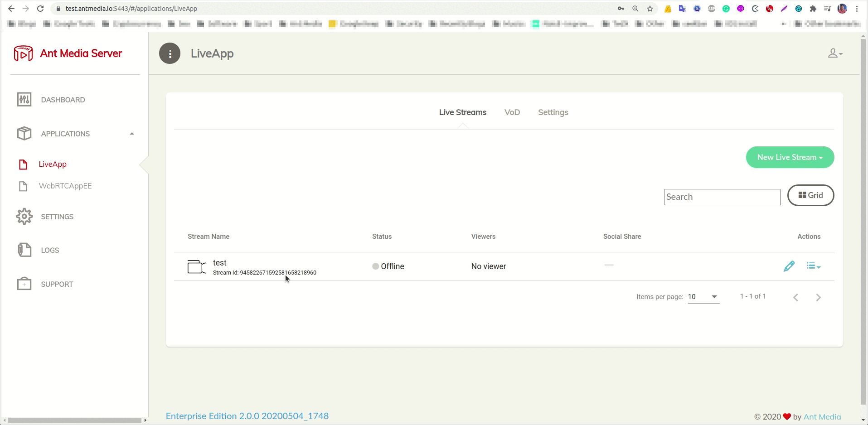This screenshot has height=425, width=868.
Task: Open the LiveApp application link
Action: pyautogui.click(x=53, y=164)
